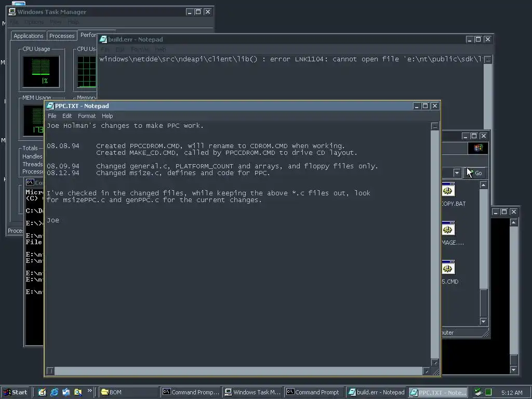Expand the Quick Launch overflow chevron
The image size is (532, 399).
(89, 391)
